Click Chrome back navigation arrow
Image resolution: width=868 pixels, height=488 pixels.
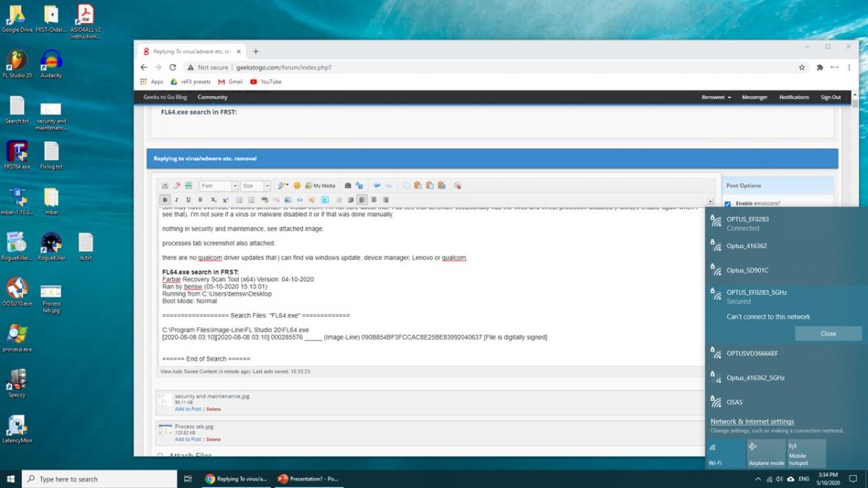pyautogui.click(x=144, y=67)
